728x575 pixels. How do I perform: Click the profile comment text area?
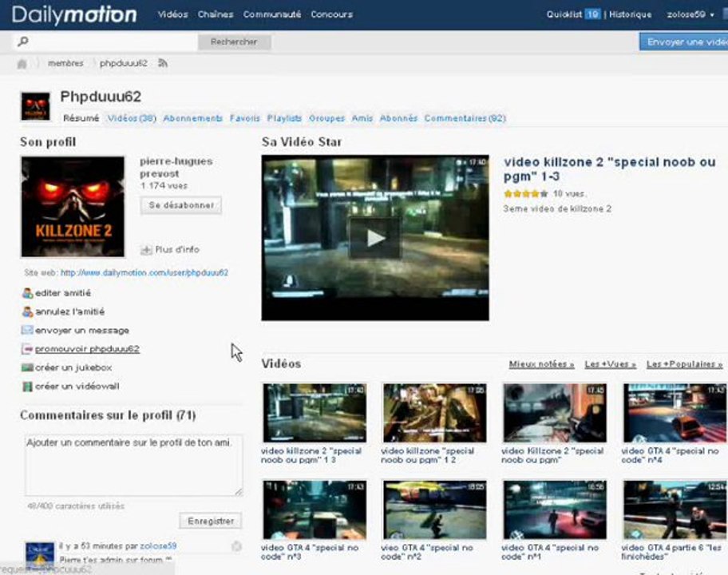pos(134,466)
